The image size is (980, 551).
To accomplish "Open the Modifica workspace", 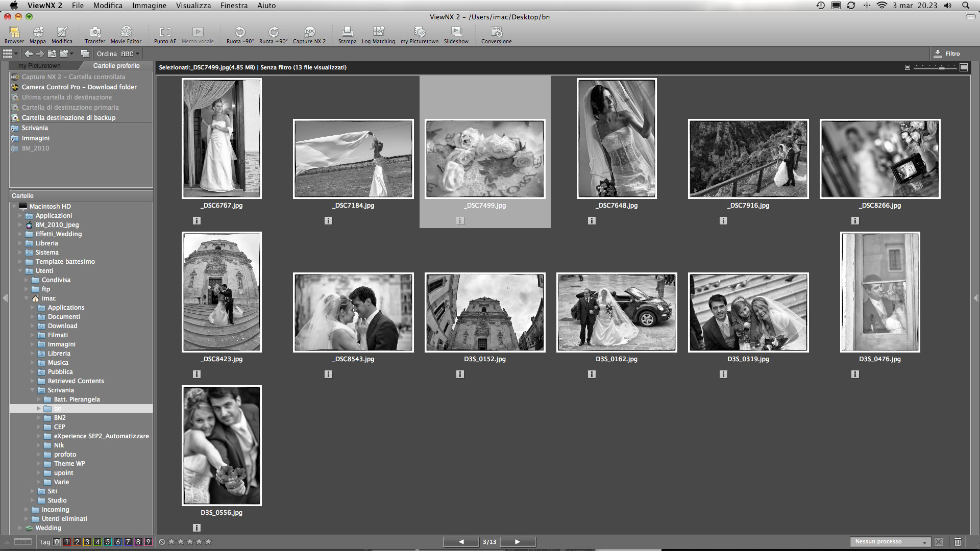I will [x=62, y=35].
